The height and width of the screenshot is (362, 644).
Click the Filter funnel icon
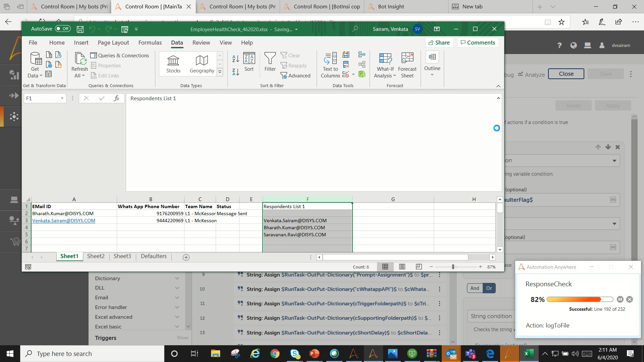click(x=270, y=59)
